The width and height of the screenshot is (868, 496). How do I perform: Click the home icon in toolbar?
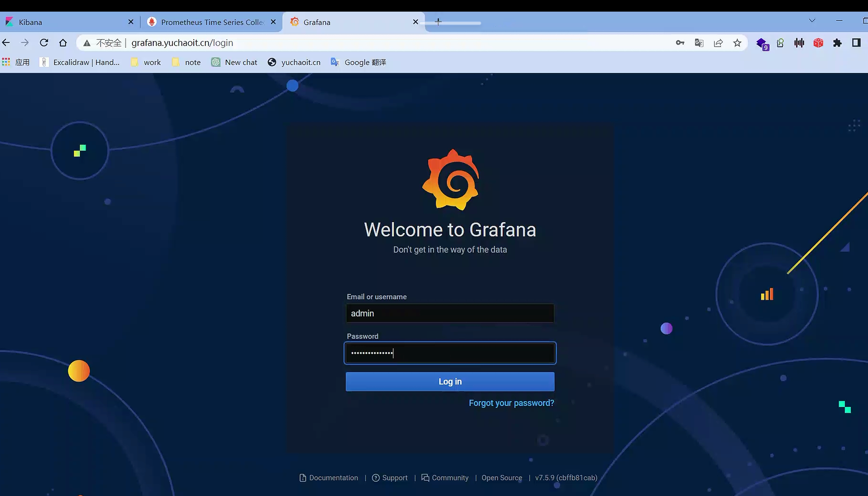[x=63, y=42]
